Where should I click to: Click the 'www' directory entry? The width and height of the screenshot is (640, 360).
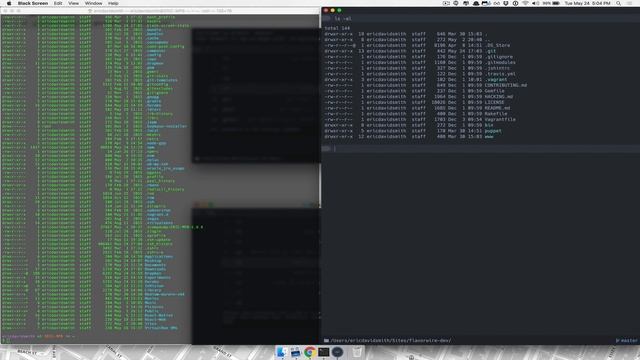point(489,137)
